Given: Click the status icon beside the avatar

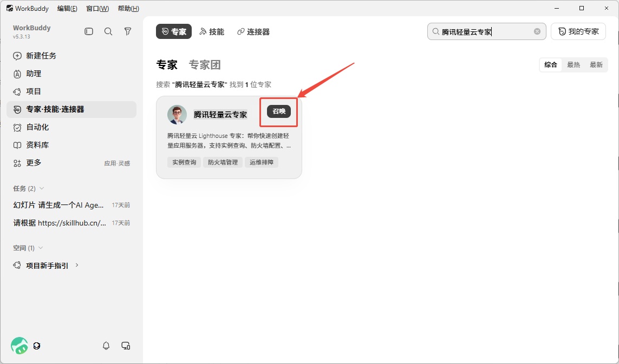Looking at the screenshot, I should [x=37, y=346].
